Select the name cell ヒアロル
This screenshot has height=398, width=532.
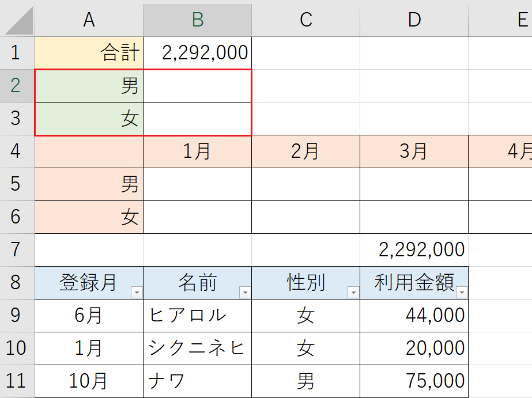(198, 316)
